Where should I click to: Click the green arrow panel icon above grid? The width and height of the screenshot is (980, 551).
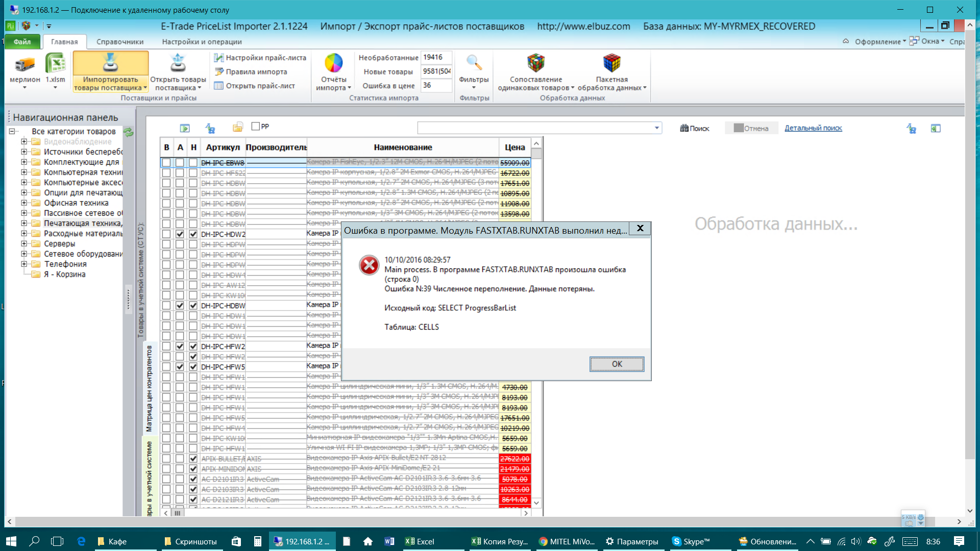[x=185, y=128]
